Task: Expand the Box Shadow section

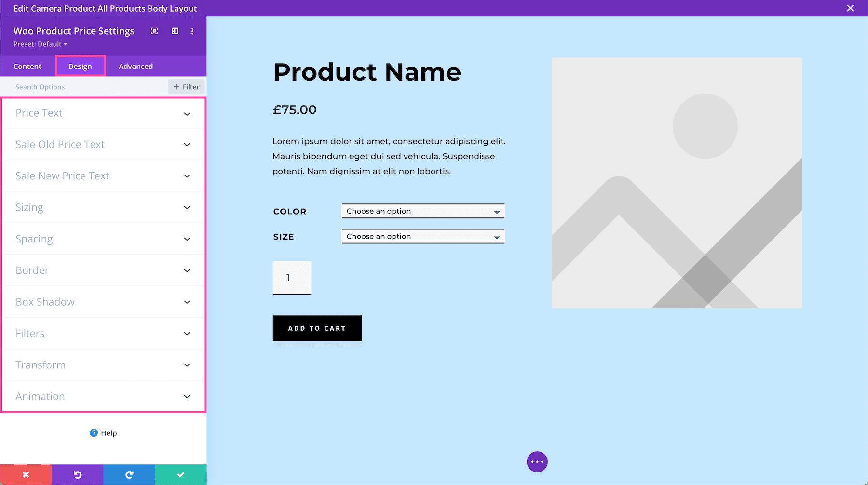Action: coord(103,301)
